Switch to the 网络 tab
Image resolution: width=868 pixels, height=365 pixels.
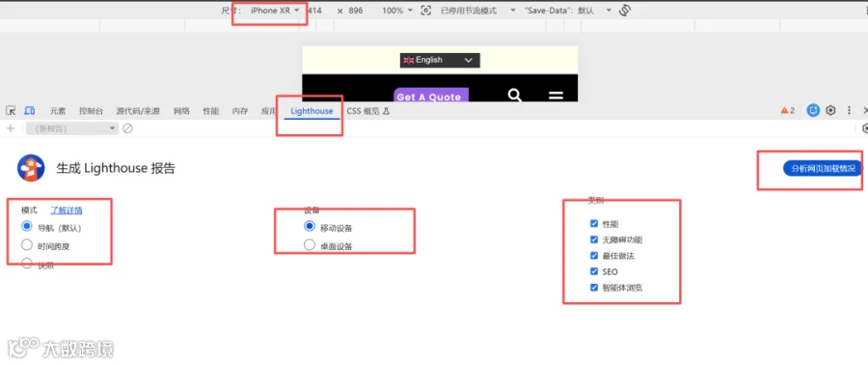click(x=181, y=111)
